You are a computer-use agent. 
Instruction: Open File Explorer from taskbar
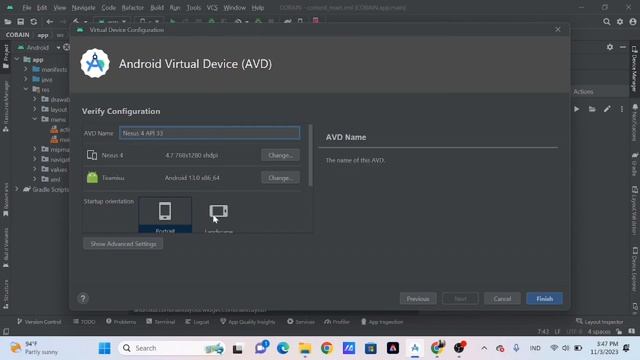click(304, 348)
